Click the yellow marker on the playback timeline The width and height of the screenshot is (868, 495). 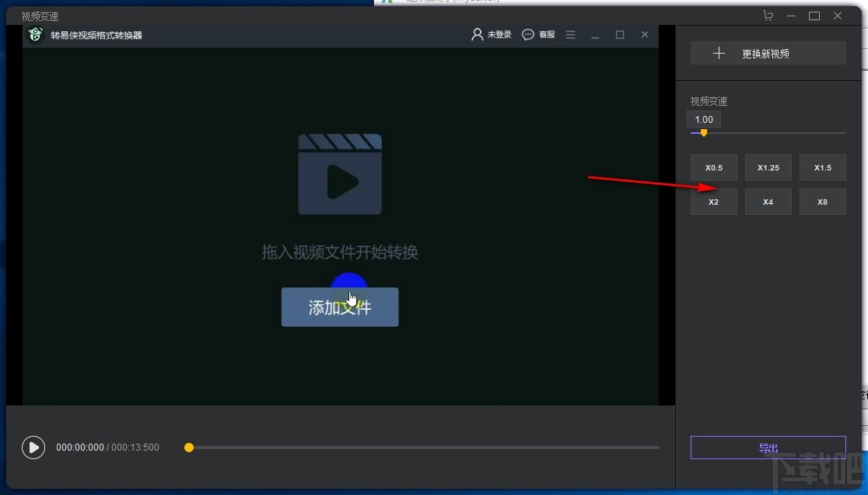[188, 448]
